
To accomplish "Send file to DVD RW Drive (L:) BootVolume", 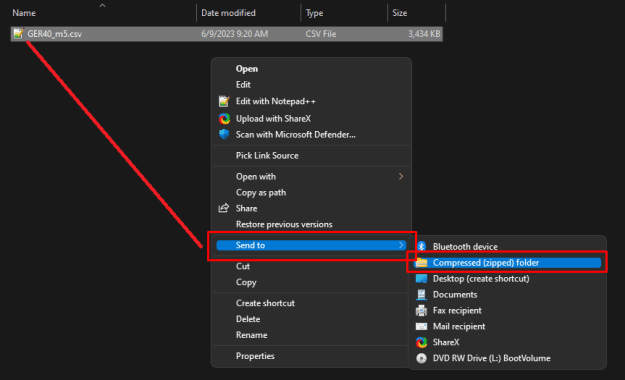I will 491,358.
